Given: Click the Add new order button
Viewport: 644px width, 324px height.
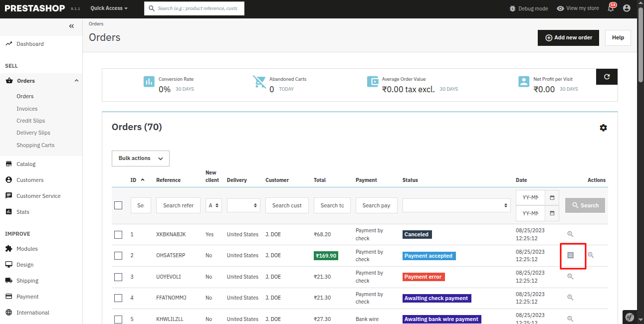Looking at the screenshot, I should [x=568, y=37].
